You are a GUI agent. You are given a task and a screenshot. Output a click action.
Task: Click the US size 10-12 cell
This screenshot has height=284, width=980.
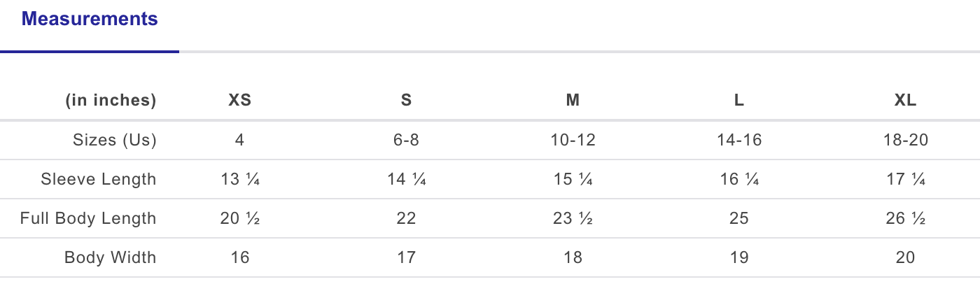pyautogui.click(x=573, y=140)
